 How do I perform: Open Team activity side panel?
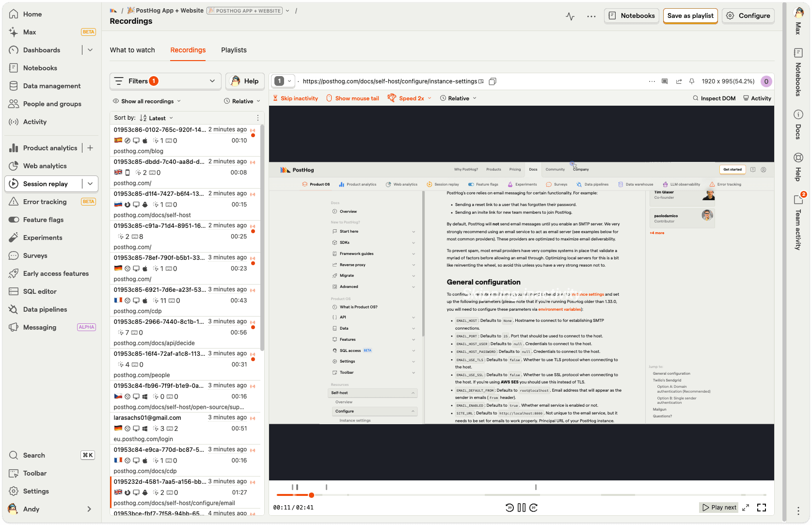[798, 222]
